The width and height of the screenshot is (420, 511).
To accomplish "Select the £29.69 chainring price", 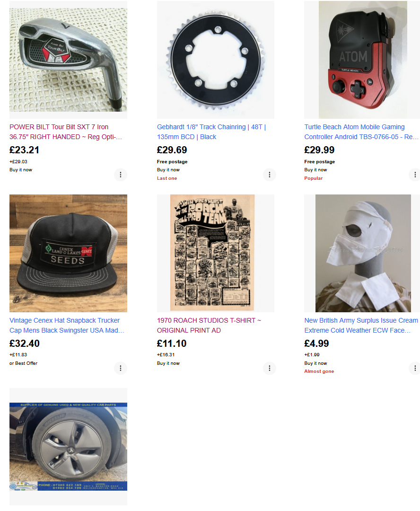I will [x=172, y=150].
